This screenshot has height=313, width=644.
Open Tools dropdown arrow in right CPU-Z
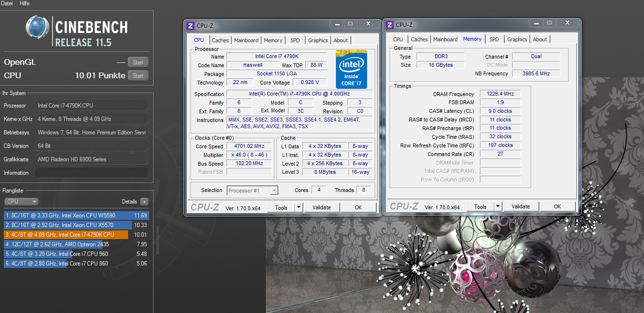(x=498, y=207)
